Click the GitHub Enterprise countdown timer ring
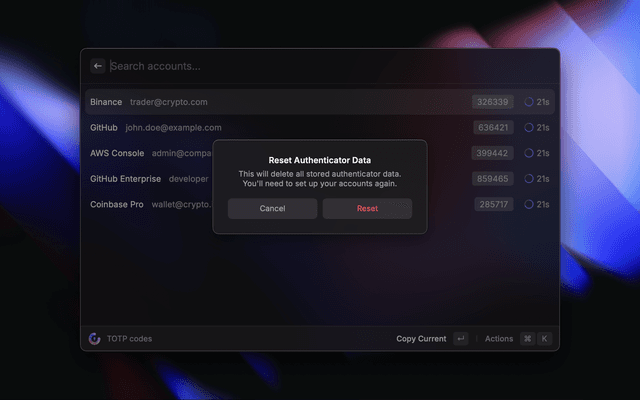The height and width of the screenshot is (400, 640). (529, 179)
